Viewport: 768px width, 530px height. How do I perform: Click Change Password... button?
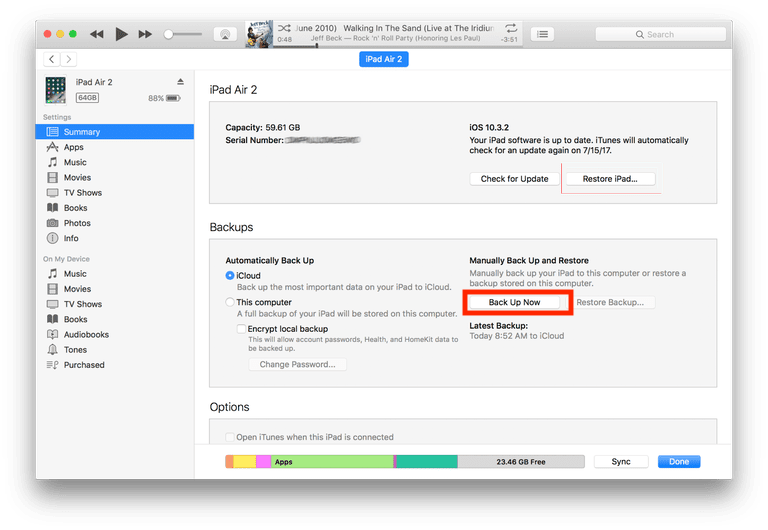click(x=297, y=364)
